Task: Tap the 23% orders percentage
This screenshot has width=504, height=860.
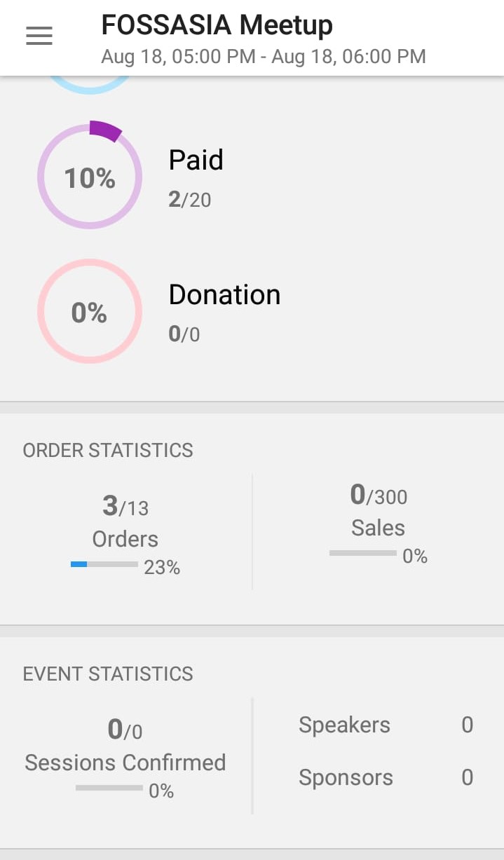Action: coord(162,568)
